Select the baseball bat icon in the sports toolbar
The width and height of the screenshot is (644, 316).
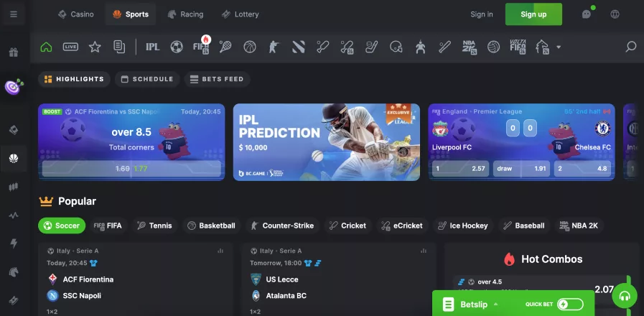click(445, 47)
